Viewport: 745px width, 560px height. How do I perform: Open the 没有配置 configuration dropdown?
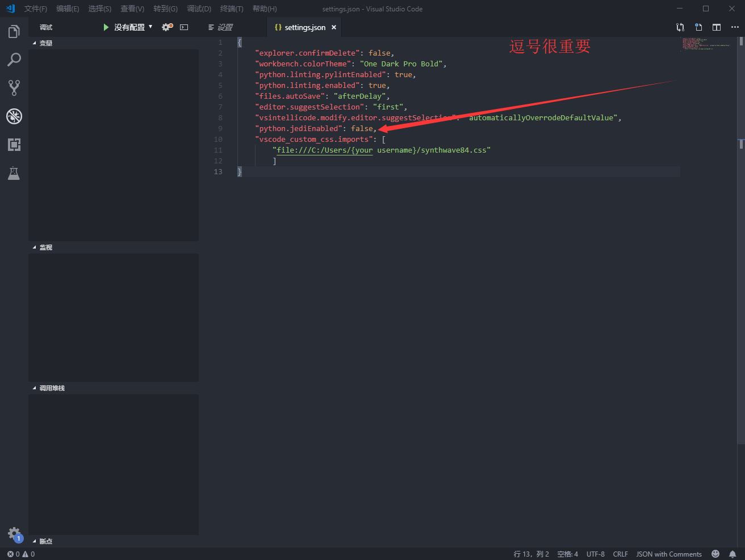[x=131, y=27]
